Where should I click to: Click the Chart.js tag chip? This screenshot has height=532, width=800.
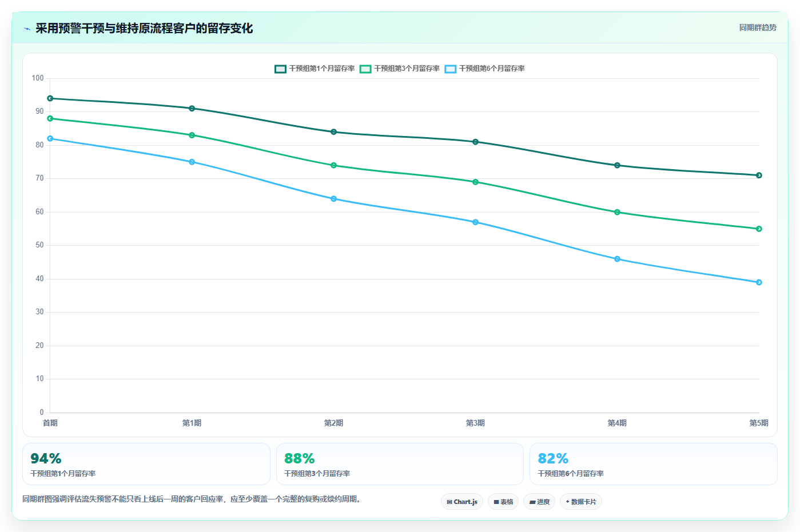tap(462, 502)
